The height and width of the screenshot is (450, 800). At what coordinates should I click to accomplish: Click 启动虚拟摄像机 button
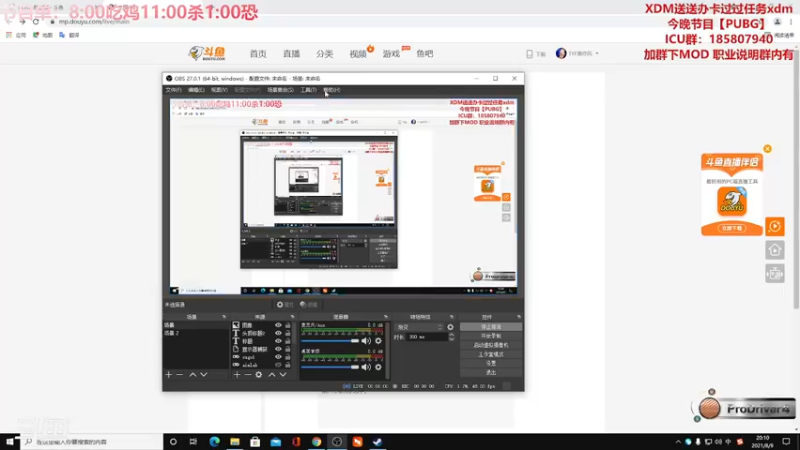point(491,345)
